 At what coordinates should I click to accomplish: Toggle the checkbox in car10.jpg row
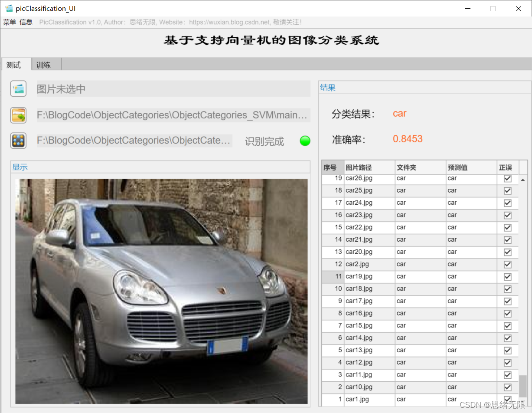pos(508,387)
